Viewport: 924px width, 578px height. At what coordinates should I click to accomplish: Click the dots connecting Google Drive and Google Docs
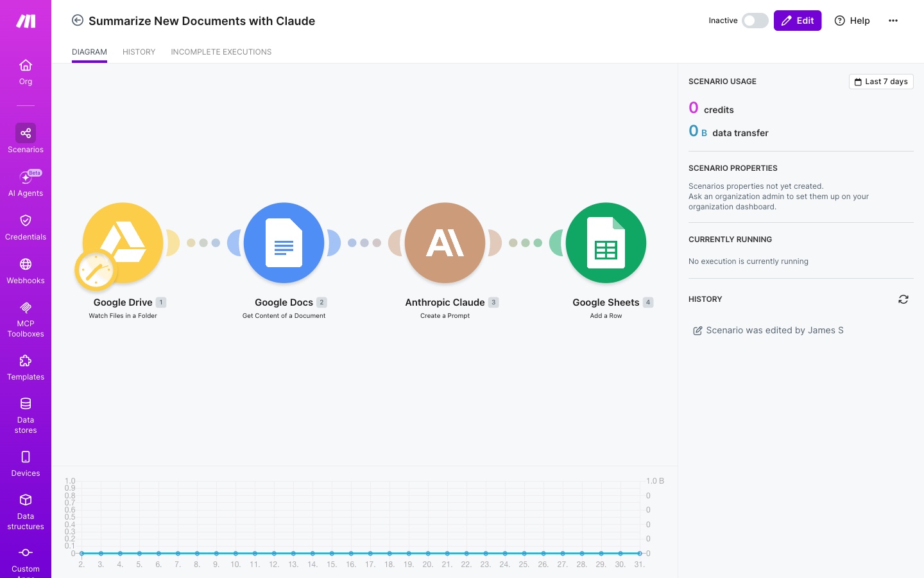(203, 243)
